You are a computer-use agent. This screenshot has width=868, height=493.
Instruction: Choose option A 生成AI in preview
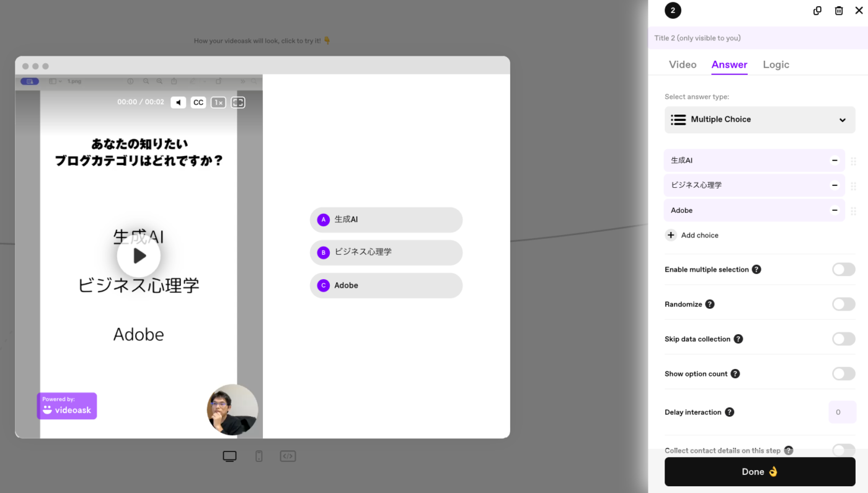386,220
